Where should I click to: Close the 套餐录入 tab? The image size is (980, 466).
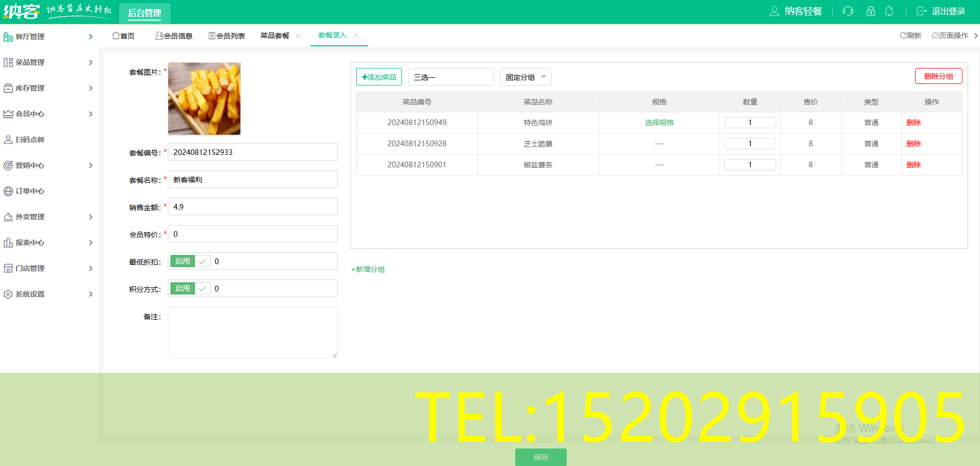356,36
